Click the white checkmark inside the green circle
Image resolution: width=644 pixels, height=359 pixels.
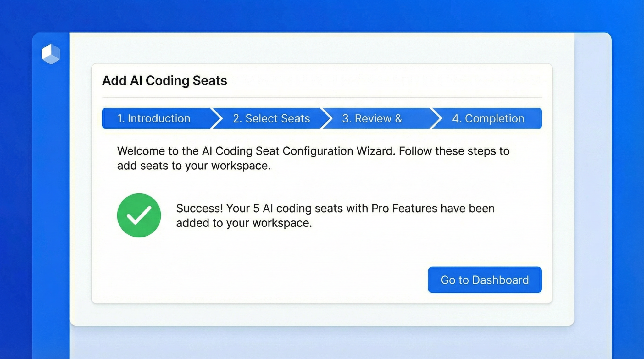click(139, 215)
